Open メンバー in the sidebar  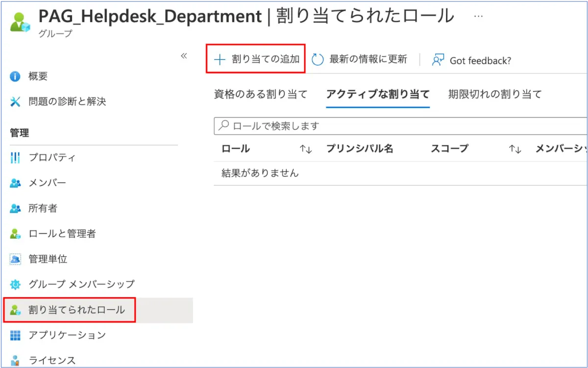point(47,183)
